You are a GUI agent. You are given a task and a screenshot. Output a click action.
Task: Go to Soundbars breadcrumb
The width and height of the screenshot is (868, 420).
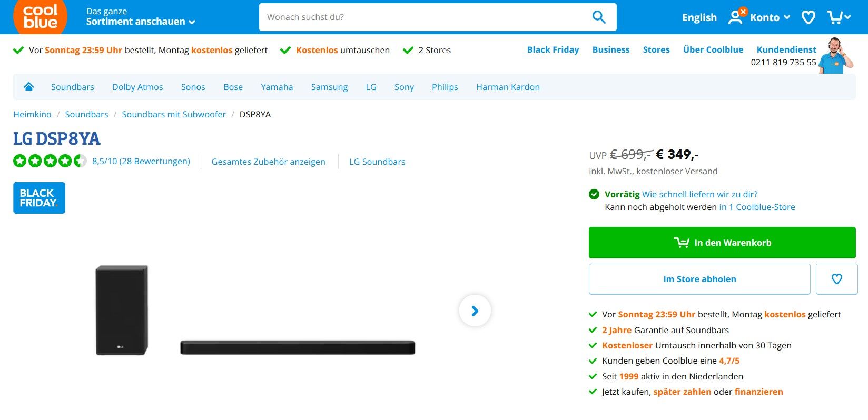(x=86, y=114)
